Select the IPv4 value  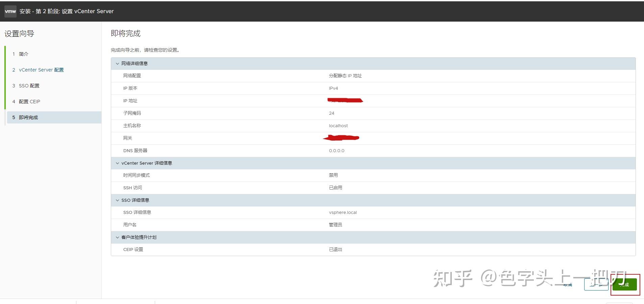333,88
